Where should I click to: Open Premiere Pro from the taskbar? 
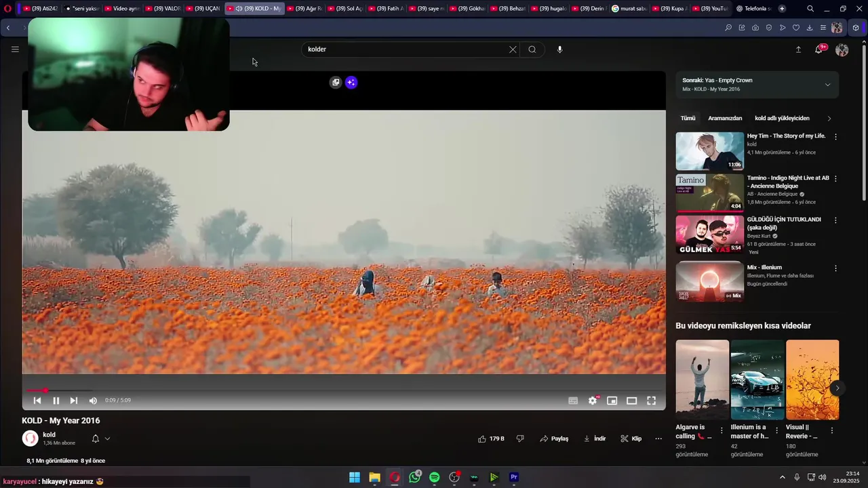[514, 477]
